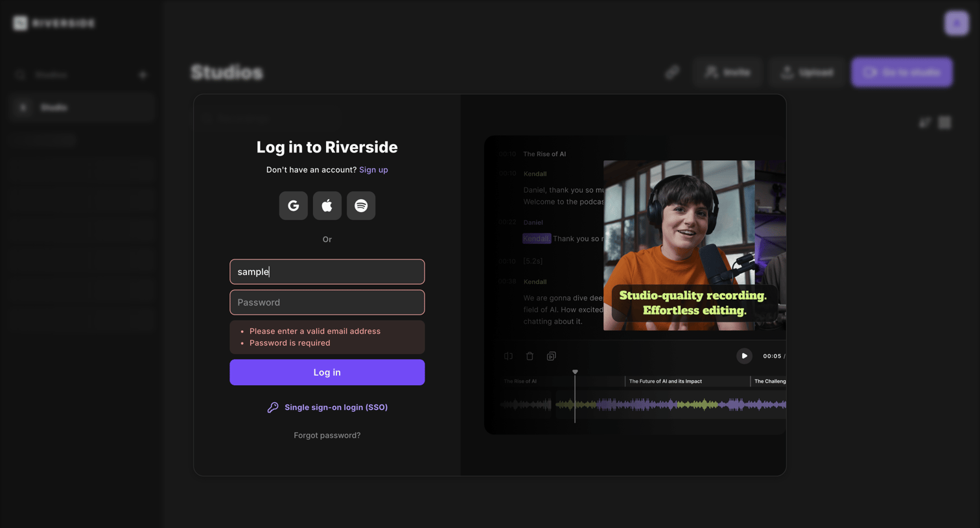Image resolution: width=980 pixels, height=528 pixels.
Task: Click the "Log in to Riverside" heading
Action: click(327, 147)
